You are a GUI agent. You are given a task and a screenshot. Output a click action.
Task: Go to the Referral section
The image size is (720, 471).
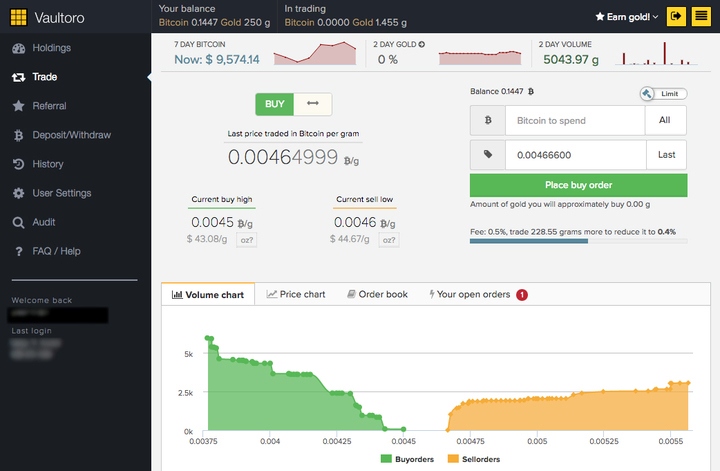point(49,106)
